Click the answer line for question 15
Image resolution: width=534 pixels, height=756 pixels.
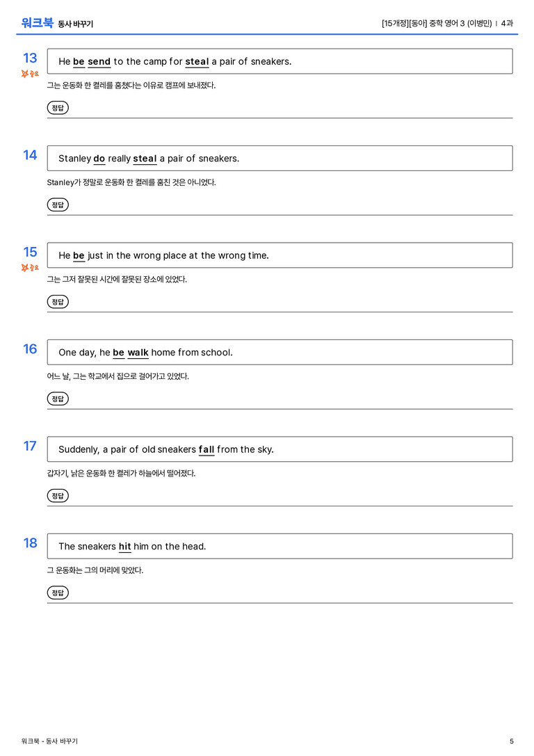pyautogui.click(x=280, y=312)
